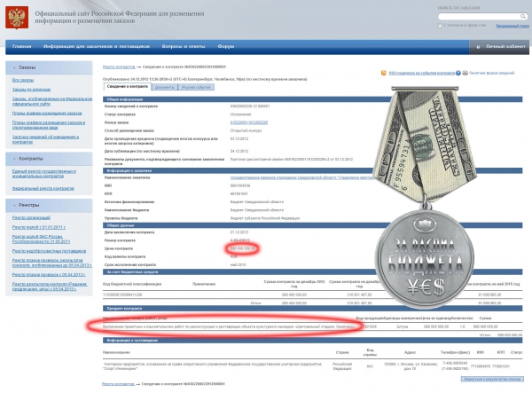Open the 'Реестр организаций' link
532x393 pixels.
[31, 217]
